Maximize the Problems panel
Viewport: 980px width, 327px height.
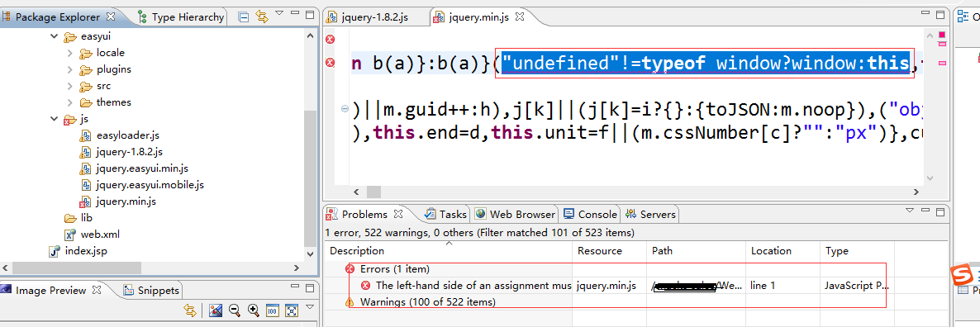pos(940,213)
